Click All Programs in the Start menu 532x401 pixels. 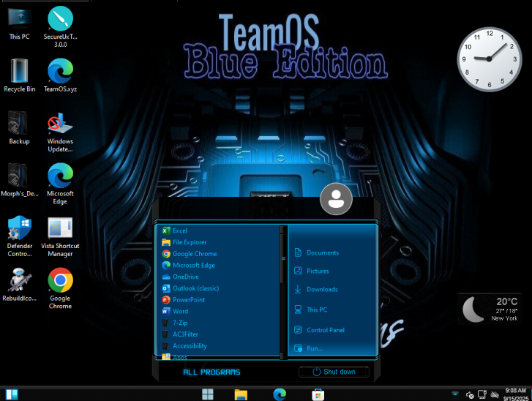tap(211, 372)
